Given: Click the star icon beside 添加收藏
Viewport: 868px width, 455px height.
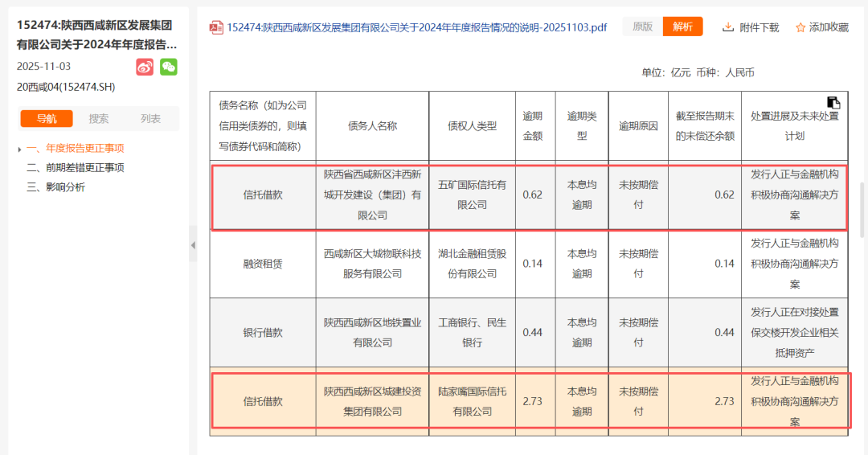Looking at the screenshot, I should click(x=800, y=27).
